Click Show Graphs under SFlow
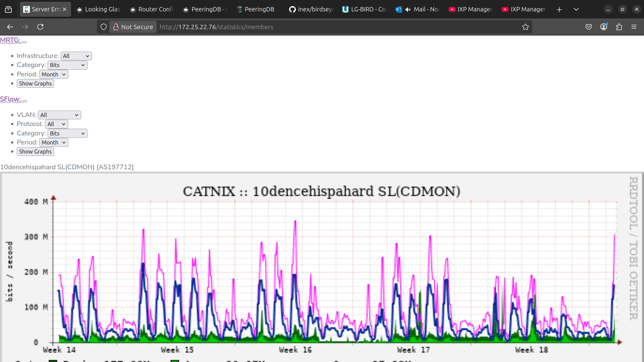Screen dimensions: 644x362 point(35,152)
